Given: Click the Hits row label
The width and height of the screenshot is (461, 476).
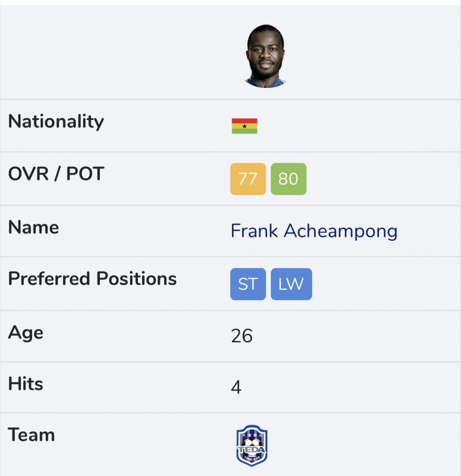Looking at the screenshot, I should pos(26,383).
